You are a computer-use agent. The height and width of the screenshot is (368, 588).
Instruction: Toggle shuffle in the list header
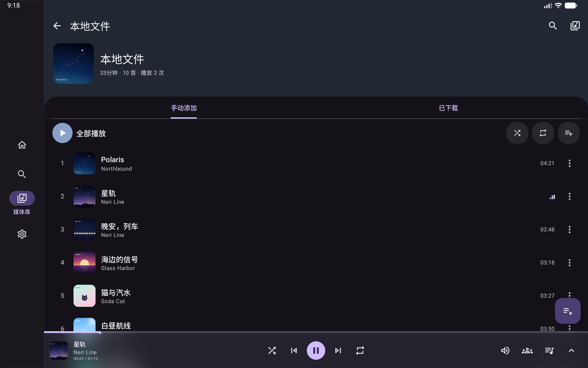[x=517, y=133]
